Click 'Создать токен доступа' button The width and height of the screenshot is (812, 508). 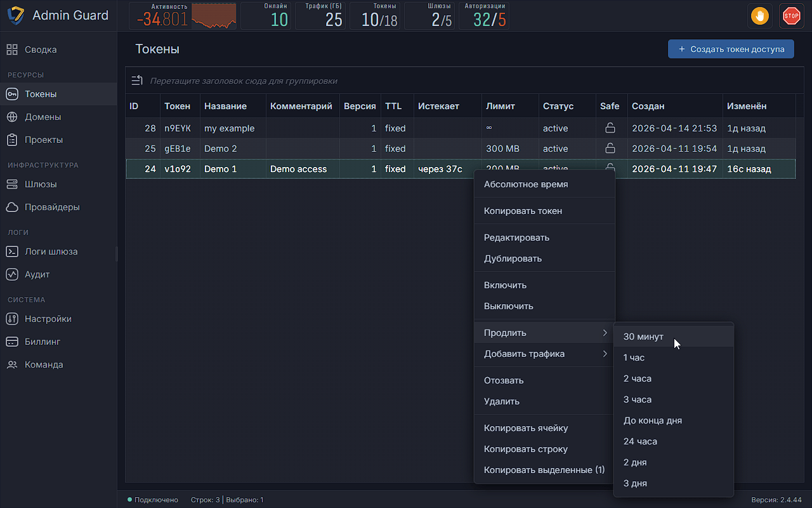tap(731, 49)
